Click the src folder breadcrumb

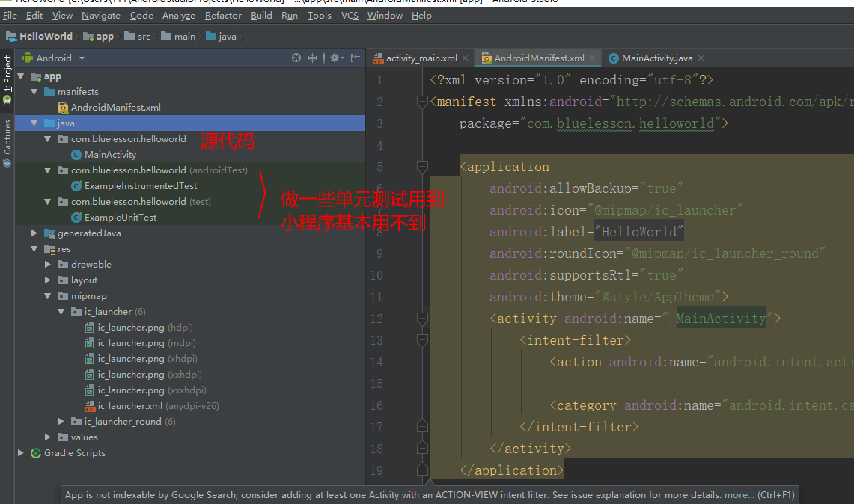tap(137, 37)
